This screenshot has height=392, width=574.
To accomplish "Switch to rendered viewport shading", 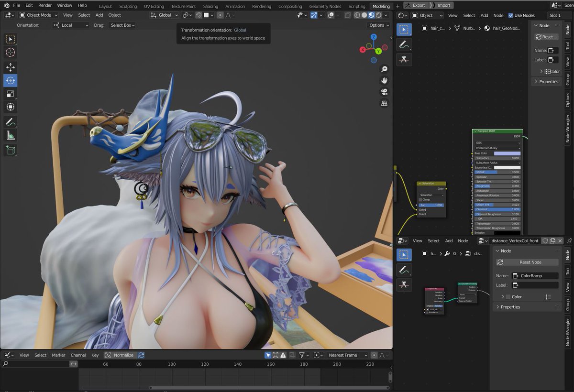I will [378, 15].
